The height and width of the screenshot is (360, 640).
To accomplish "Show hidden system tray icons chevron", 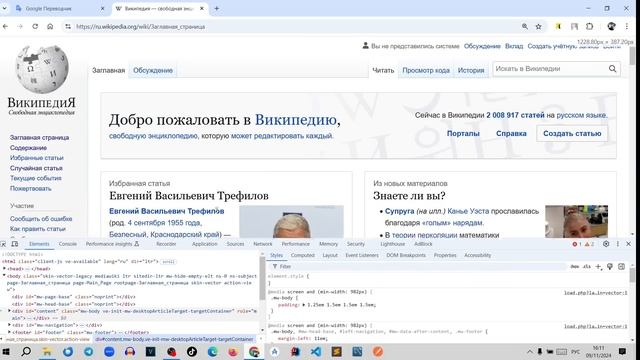I will (x=529, y=351).
